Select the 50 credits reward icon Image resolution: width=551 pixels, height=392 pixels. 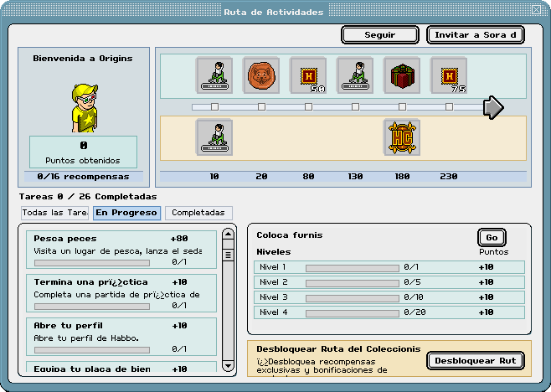click(308, 75)
